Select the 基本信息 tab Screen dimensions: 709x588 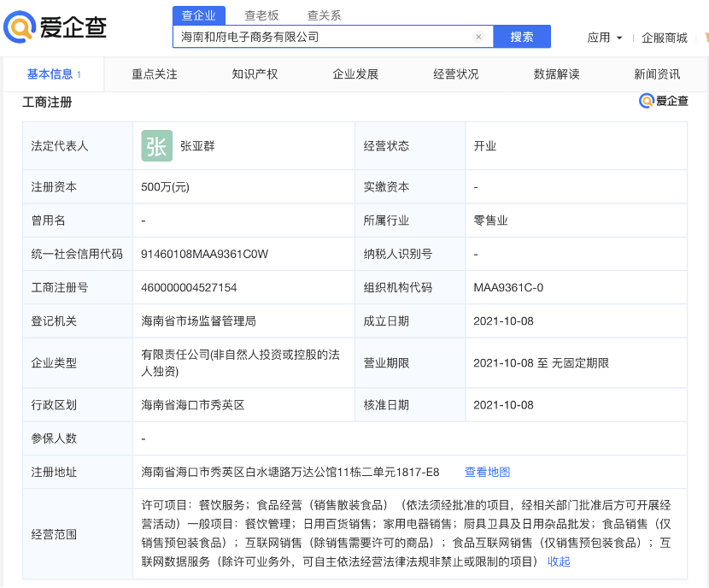coord(53,74)
